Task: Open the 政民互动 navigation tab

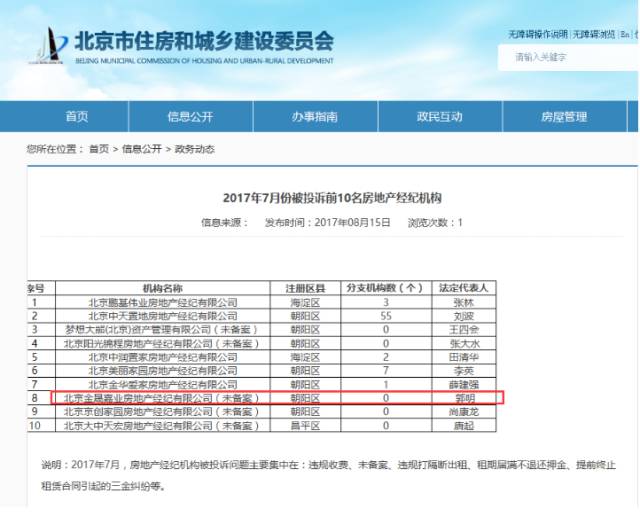Action: coord(440,117)
